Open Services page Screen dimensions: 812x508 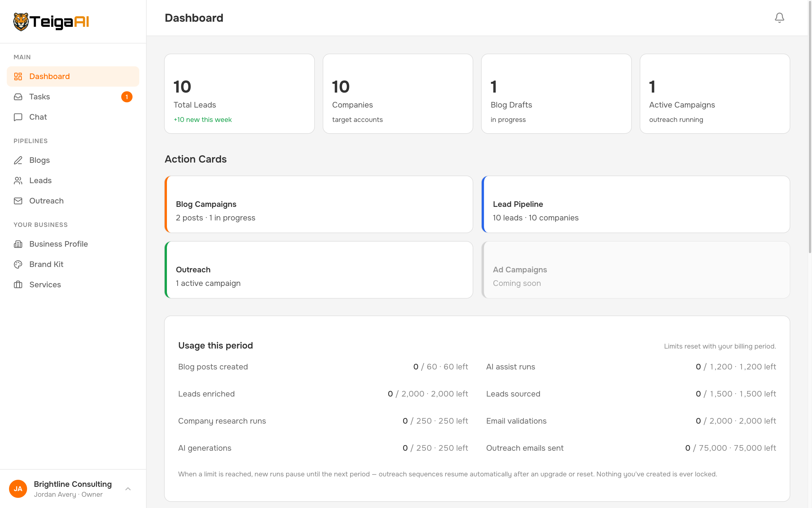(x=73, y=284)
